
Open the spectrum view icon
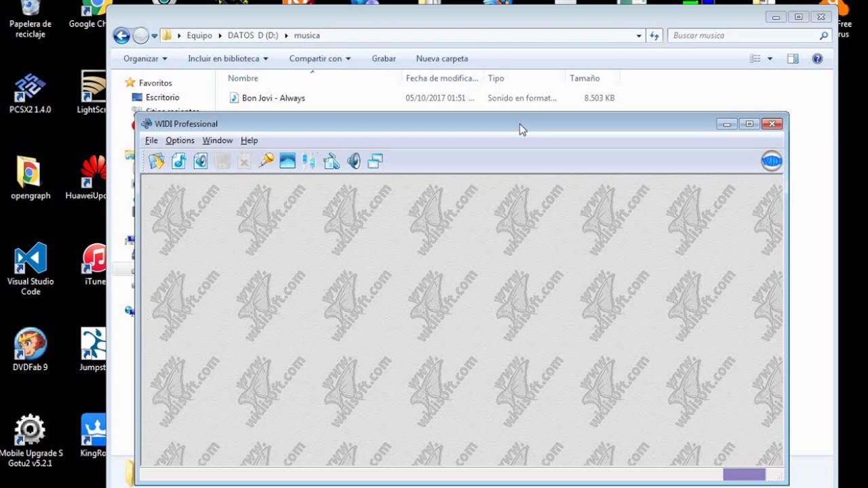[x=288, y=161]
